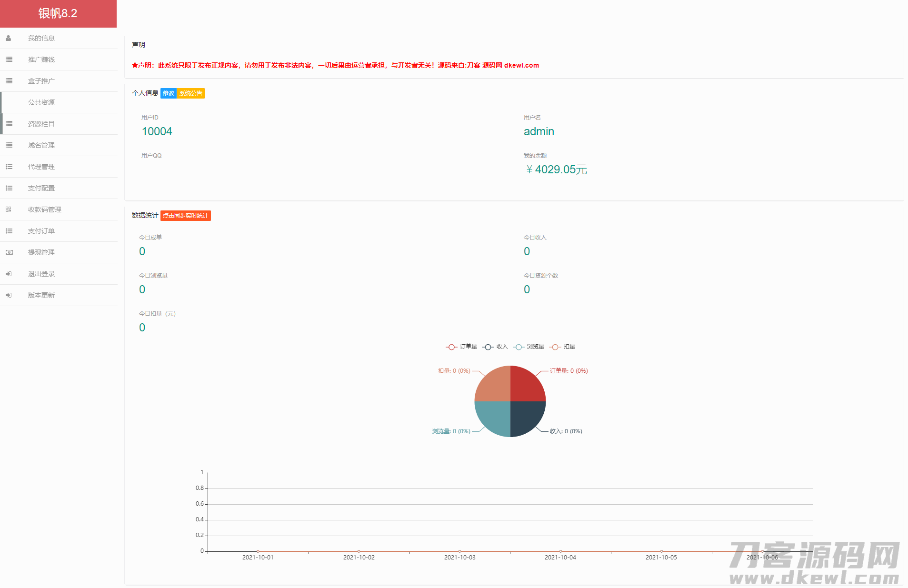The height and width of the screenshot is (588, 908).
Task: Click the user icon beside 我的信息
Action: [9, 38]
